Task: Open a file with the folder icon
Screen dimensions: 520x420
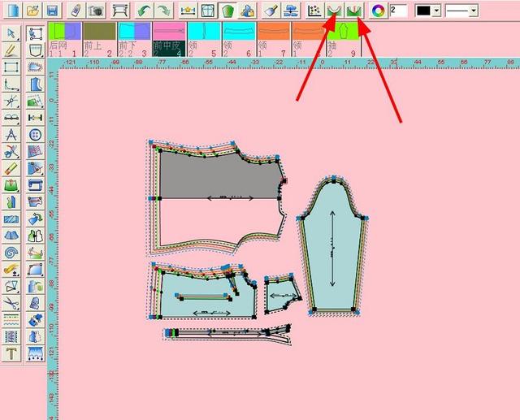Action: 33,11
